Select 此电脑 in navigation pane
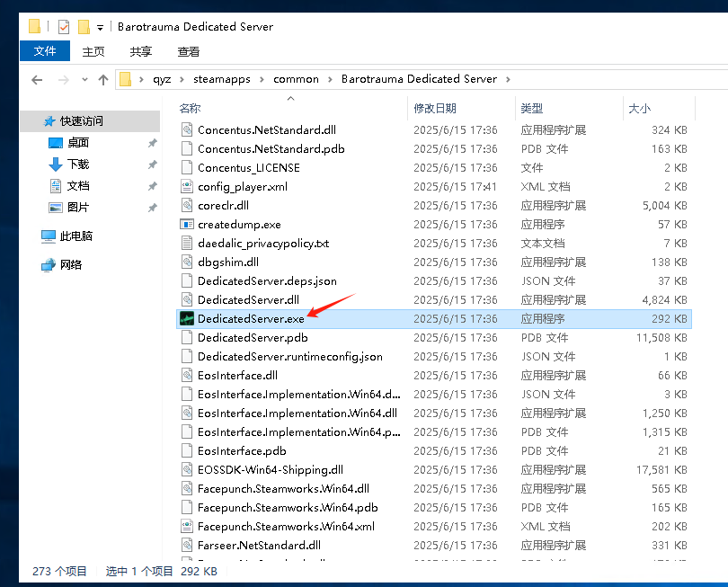The width and height of the screenshot is (728, 587). (76, 236)
